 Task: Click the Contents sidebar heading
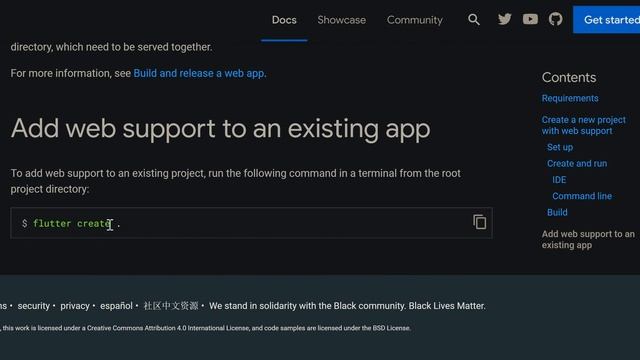pos(569,78)
